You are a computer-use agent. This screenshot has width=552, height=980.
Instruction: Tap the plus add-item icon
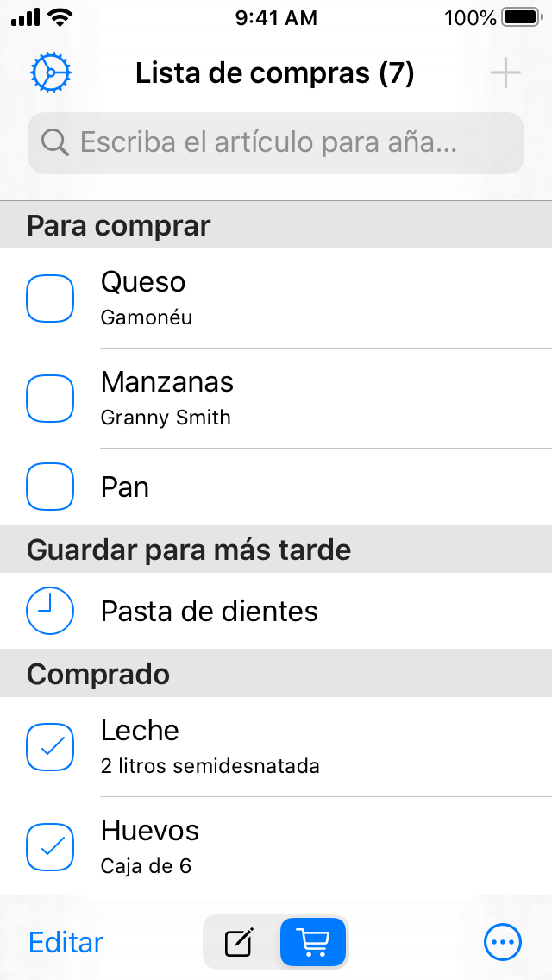[505, 73]
